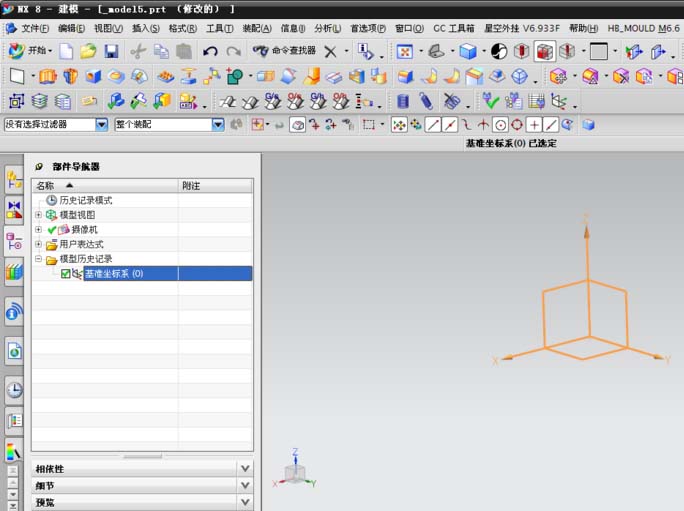Open the 装配(A) menu
This screenshot has height=511, width=684.
point(257,29)
